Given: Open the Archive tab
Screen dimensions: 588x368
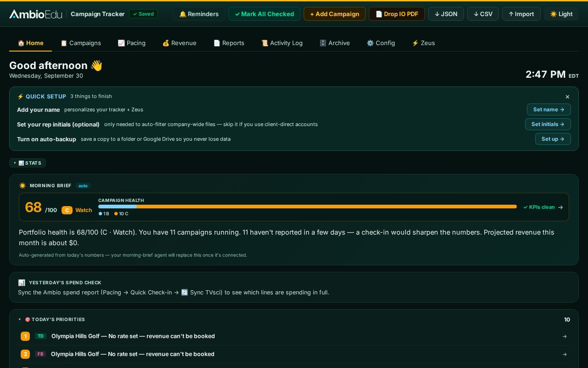Looking at the screenshot, I should pyautogui.click(x=335, y=43).
